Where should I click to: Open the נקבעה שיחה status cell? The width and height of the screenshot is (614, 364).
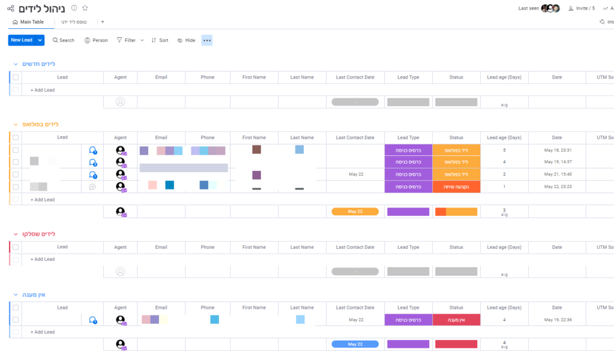click(x=456, y=187)
